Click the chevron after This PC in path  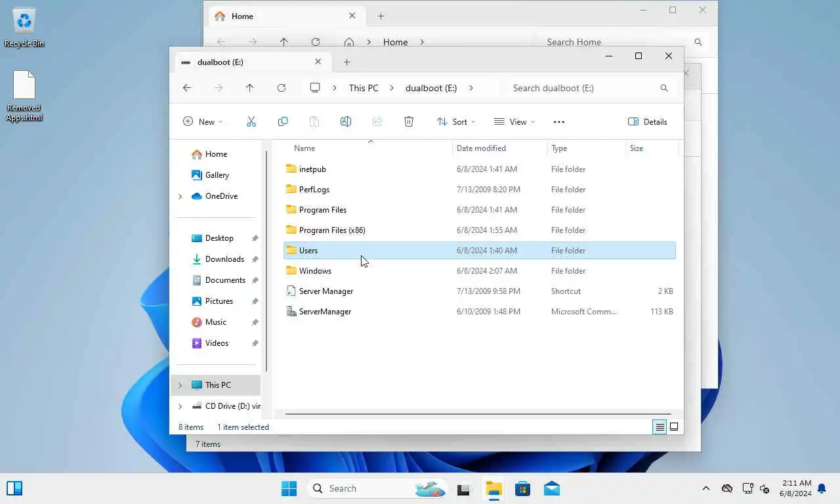click(x=392, y=88)
